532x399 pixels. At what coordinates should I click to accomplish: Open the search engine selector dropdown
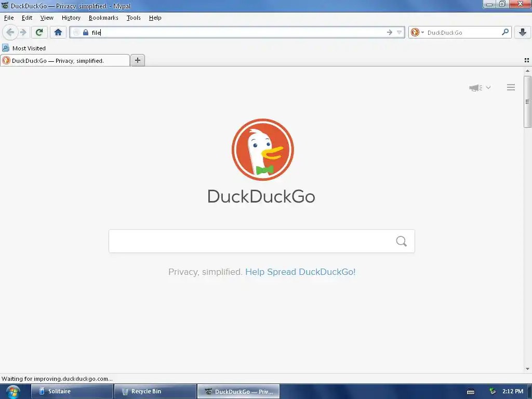click(x=417, y=32)
